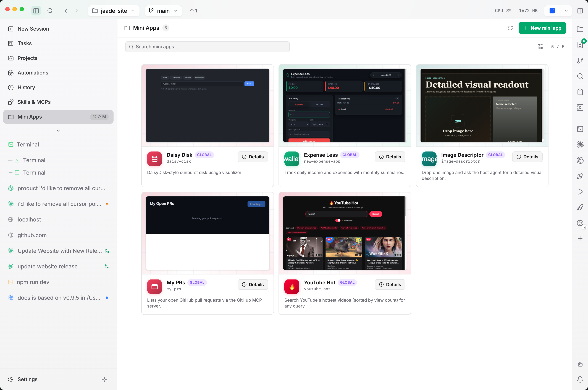This screenshot has height=390, width=588.
Task: View Details for Daisy Disk
Action: click(253, 157)
